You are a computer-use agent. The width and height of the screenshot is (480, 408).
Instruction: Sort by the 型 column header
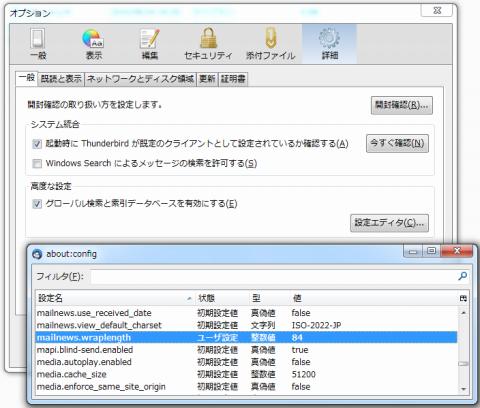coord(268,298)
